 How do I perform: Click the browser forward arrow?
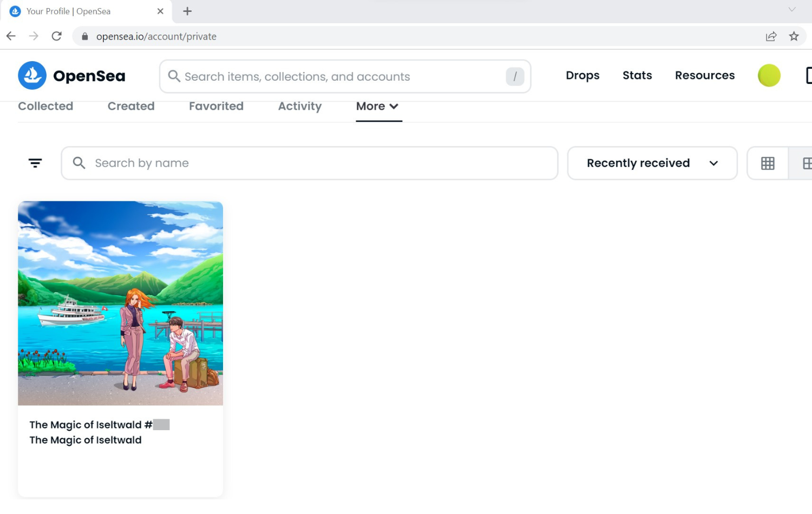click(34, 36)
